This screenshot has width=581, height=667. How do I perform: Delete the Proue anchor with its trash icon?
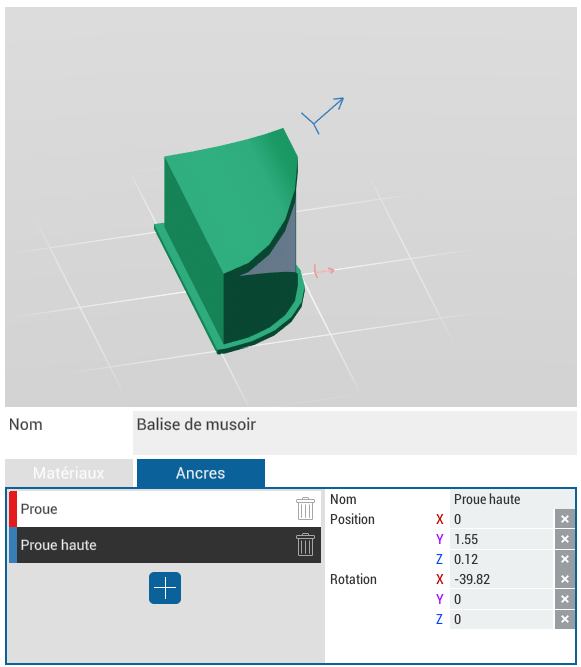click(305, 508)
